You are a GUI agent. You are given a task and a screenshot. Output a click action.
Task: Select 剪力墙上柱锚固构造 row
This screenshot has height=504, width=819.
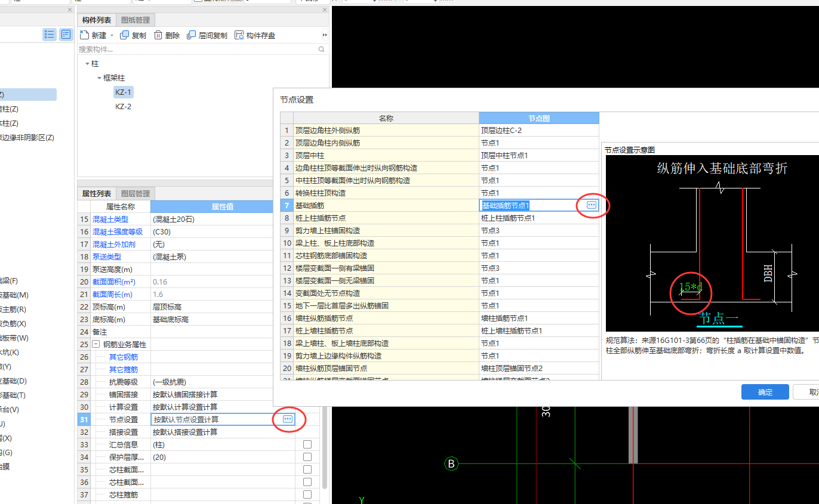[x=386, y=230]
